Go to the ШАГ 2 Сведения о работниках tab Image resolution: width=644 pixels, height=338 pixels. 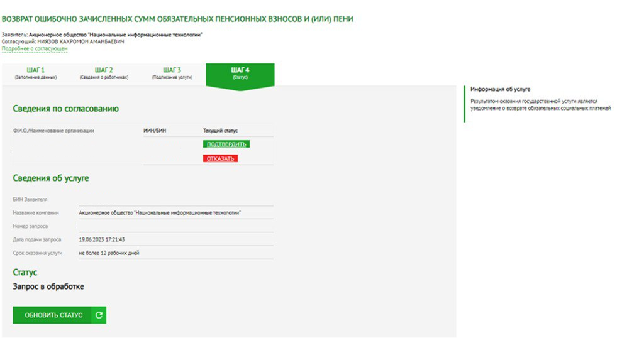click(104, 73)
